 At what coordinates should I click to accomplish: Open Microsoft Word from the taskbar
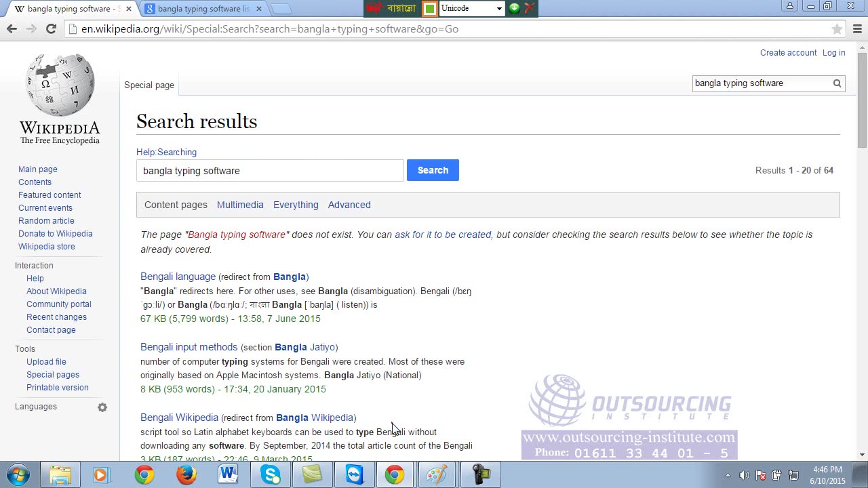click(228, 475)
